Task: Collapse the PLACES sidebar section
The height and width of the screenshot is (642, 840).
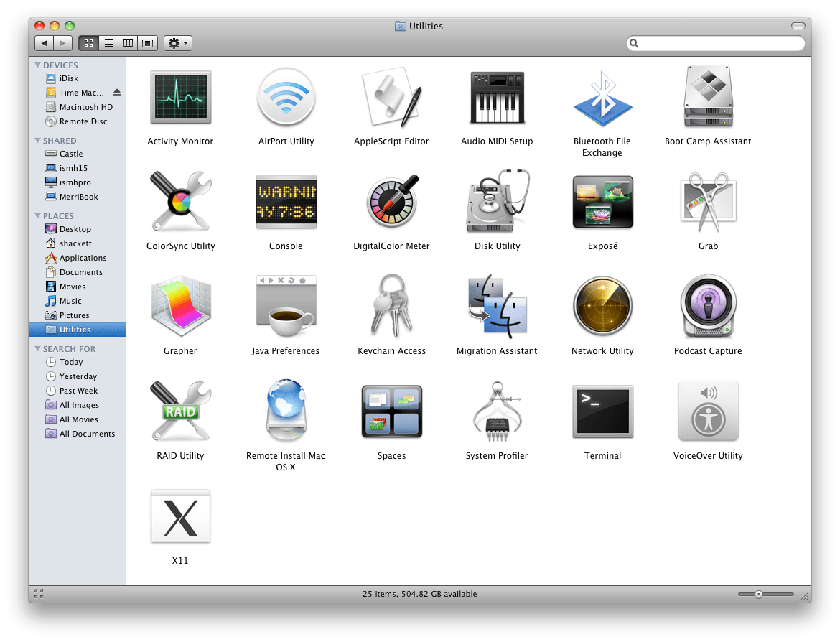Action: coord(37,216)
